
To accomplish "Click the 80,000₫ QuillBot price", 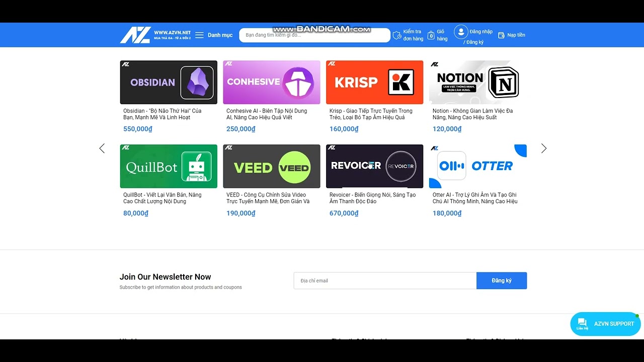I will 136,213.
